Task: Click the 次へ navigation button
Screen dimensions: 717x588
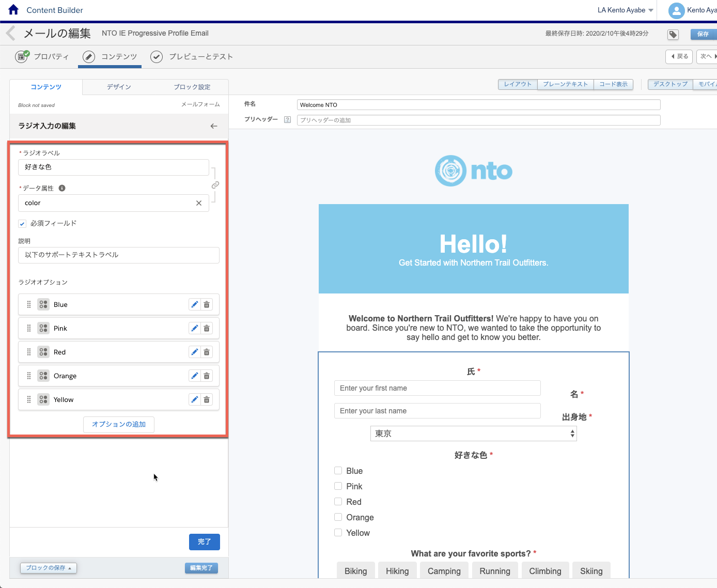Action: click(707, 56)
